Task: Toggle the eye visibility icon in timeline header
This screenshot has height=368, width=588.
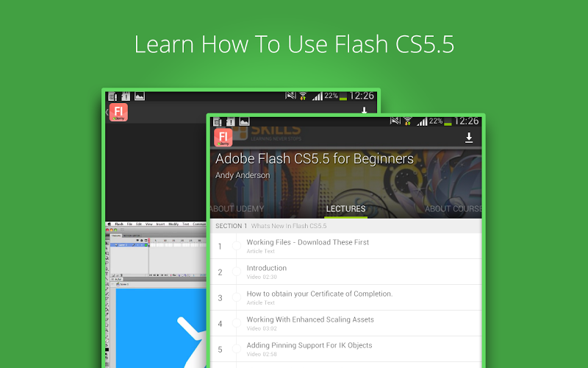Action: pos(137,241)
